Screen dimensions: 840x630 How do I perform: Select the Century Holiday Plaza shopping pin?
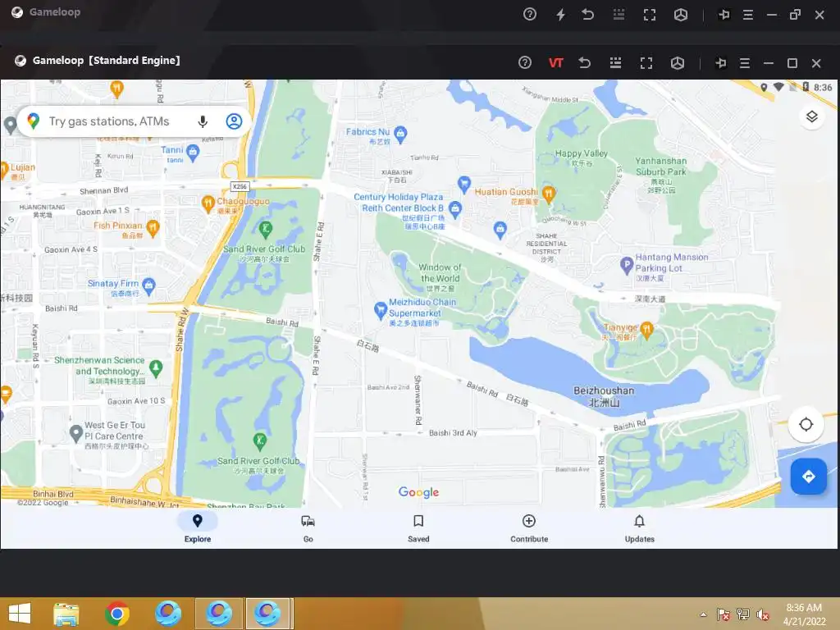click(454, 208)
